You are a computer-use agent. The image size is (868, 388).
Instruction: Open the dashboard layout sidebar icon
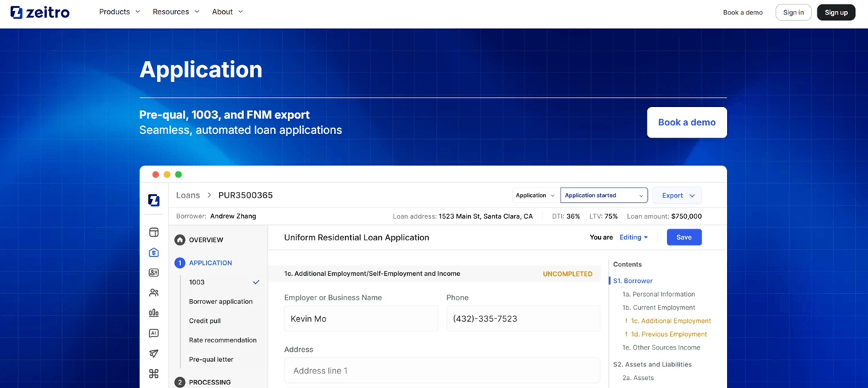(153, 232)
